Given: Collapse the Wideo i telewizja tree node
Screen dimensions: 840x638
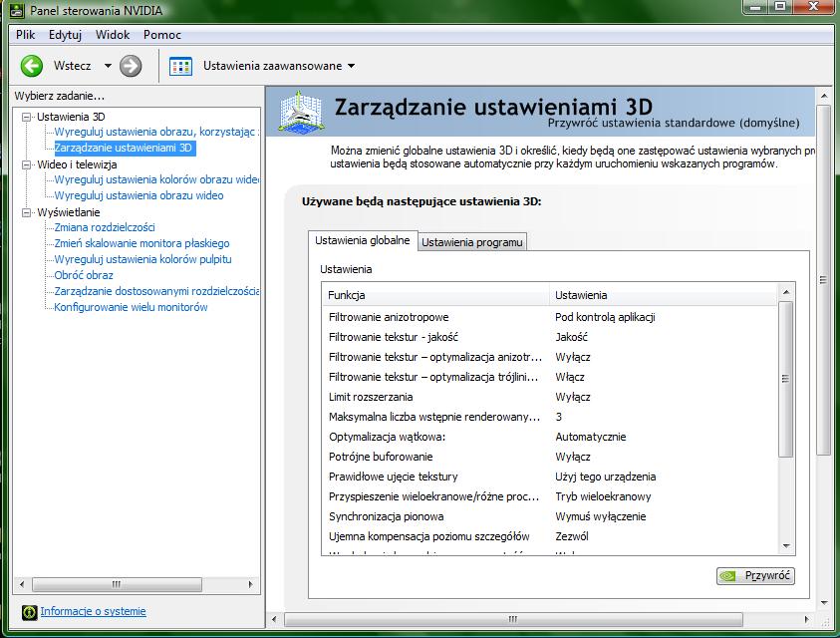Looking at the screenshot, I should tap(26, 164).
